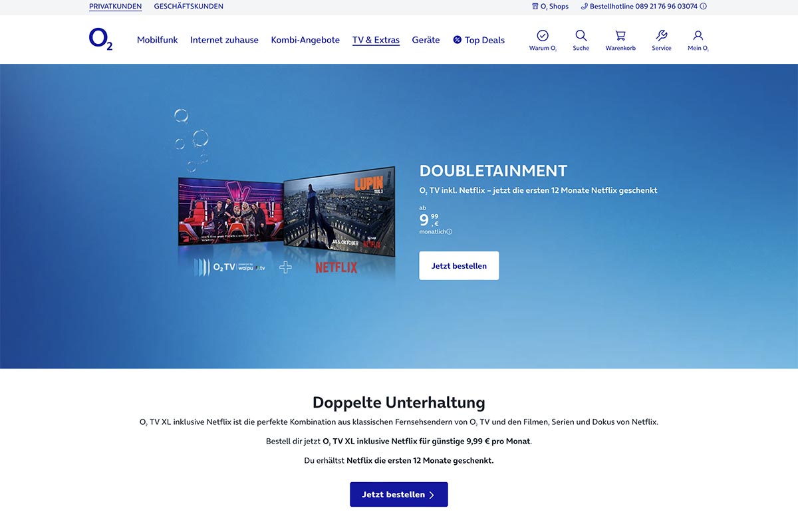Image resolution: width=798 pixels, height=532 pixels.
Task: Click the DOUBLETAINMENT headline
Action: 493,171
